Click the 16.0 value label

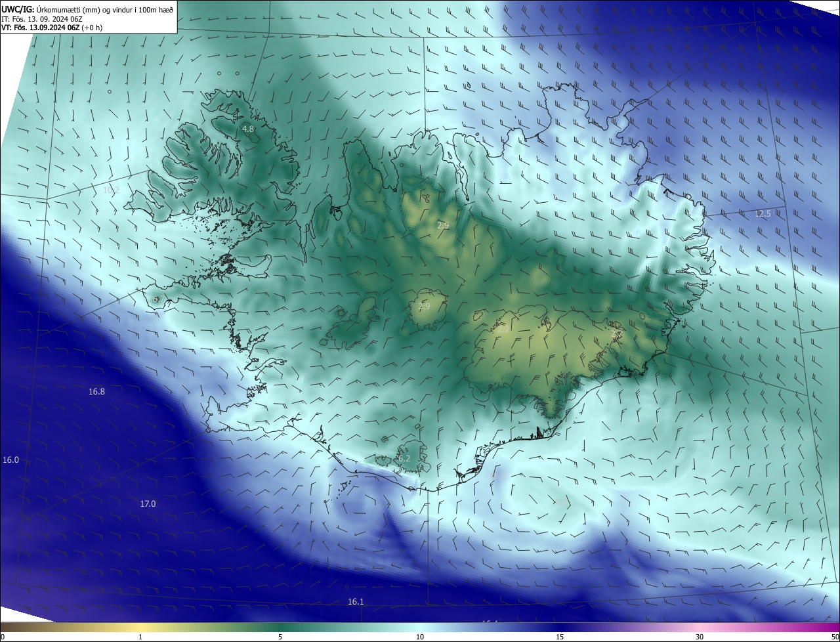(10, 460)
